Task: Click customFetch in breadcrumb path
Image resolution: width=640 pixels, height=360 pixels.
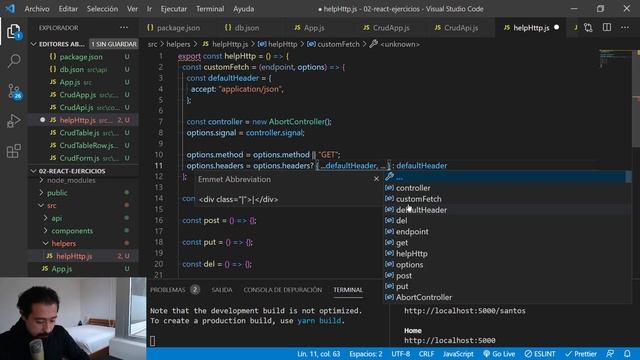Action: click(x=338, y=44)
